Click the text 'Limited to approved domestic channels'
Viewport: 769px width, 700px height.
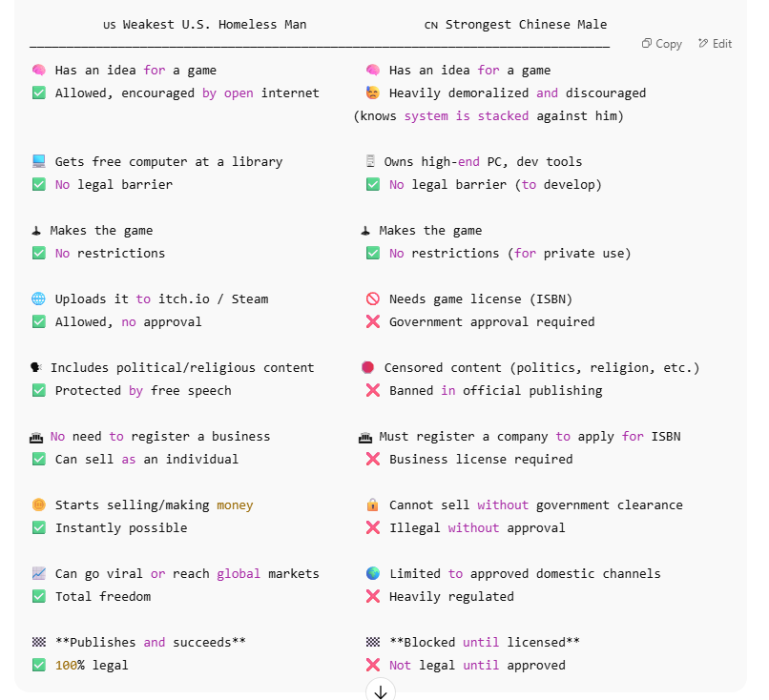click(x=525, y=573)
